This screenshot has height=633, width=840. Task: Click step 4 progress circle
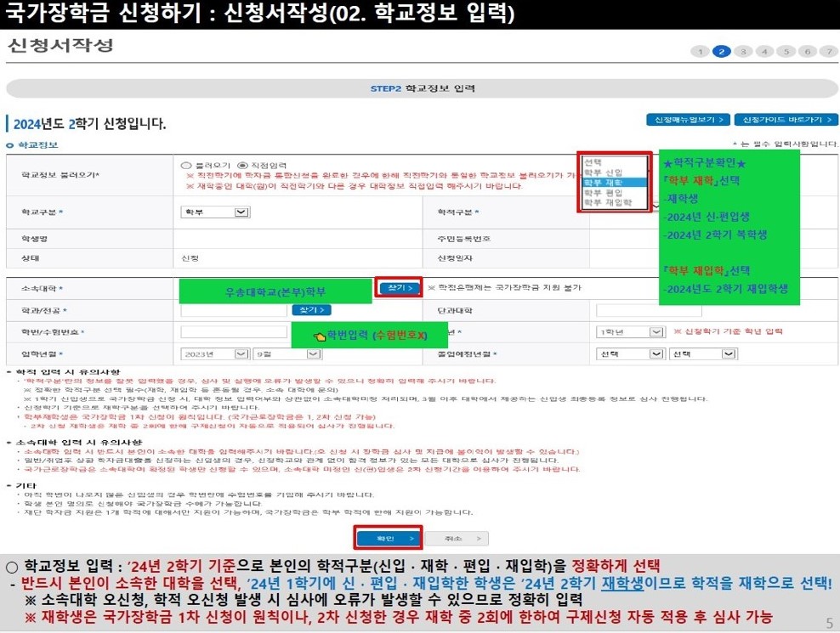[x=764, y=52]
